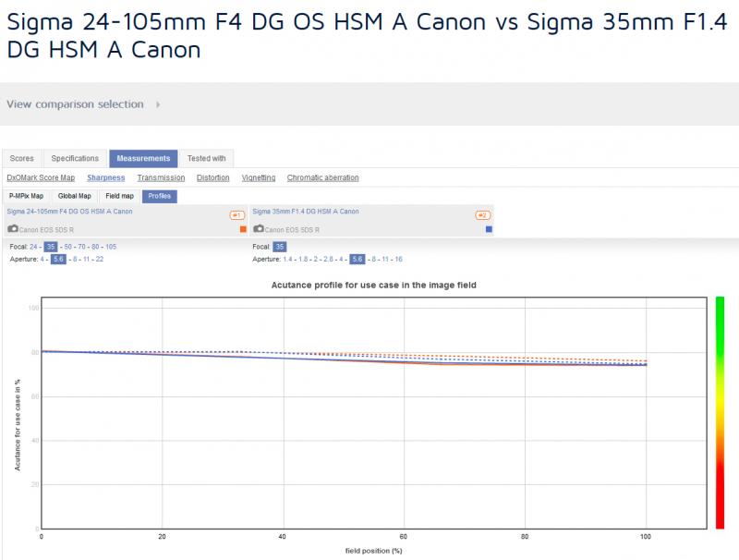Select the Measurements tab
Screen dimensions: 739x560
pos(143,158)
